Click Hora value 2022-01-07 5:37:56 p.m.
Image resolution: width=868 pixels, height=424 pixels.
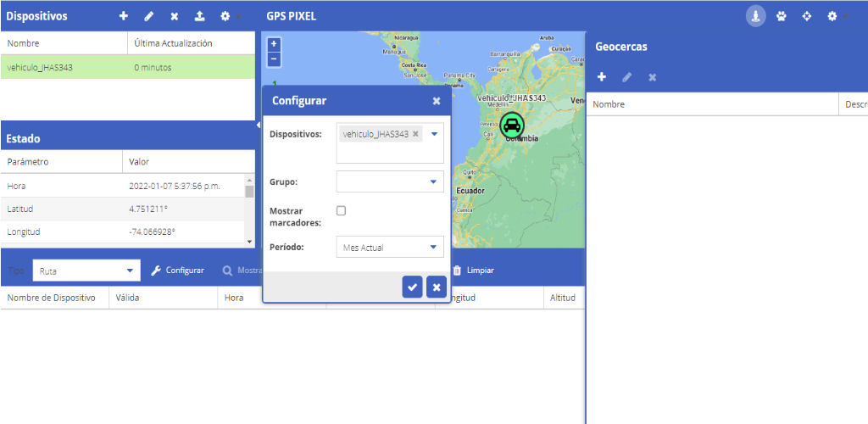[175, 186]
